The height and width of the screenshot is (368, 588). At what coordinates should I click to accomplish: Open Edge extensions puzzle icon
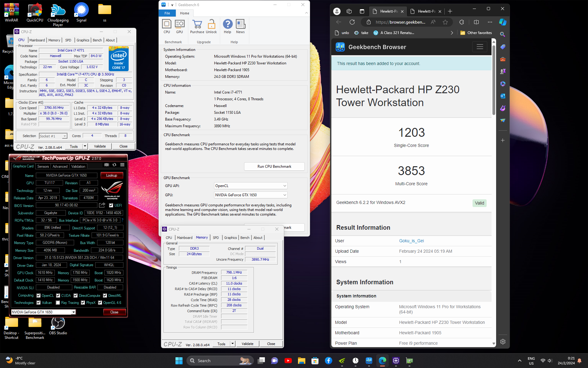pos(462,22)
